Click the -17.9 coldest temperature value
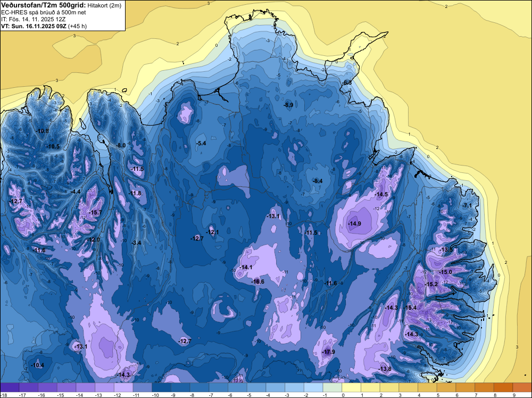The image size is (532, 398). [x=328, y=352]
